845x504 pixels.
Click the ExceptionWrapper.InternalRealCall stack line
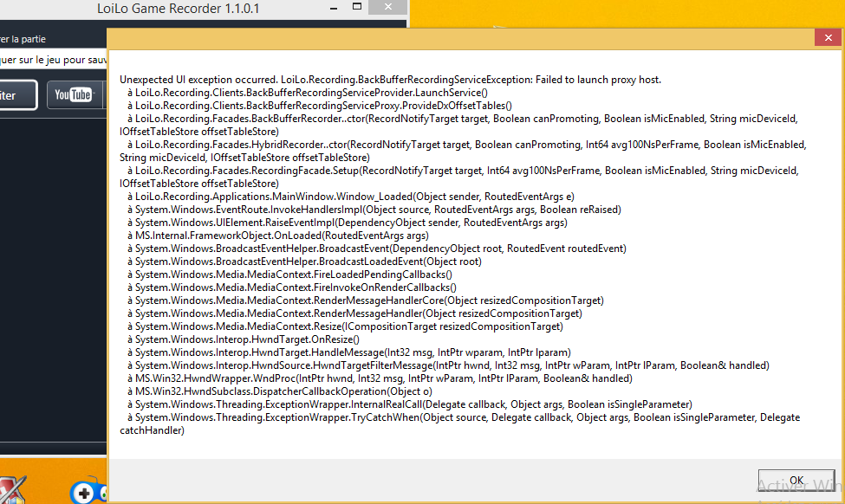410,404
